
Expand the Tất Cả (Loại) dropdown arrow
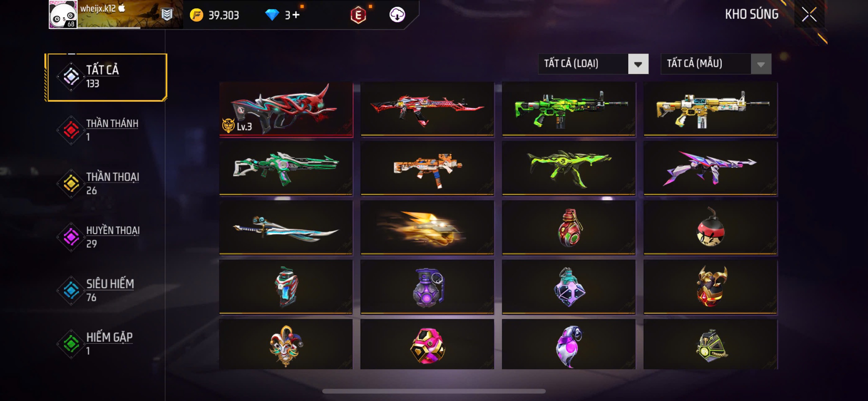point(638,64)
